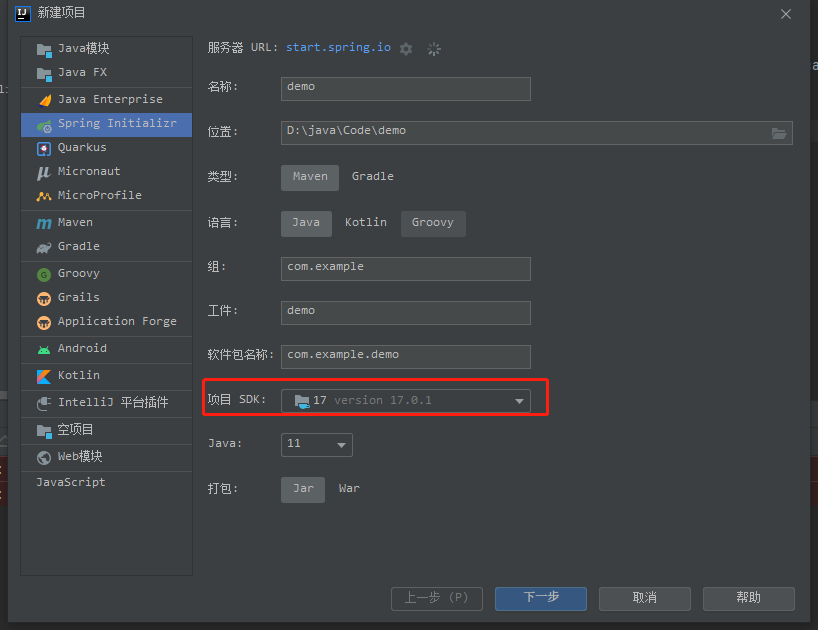Select Java模块 project type
This screenshot has width=818, height=630.
click(x=106, y=49)
